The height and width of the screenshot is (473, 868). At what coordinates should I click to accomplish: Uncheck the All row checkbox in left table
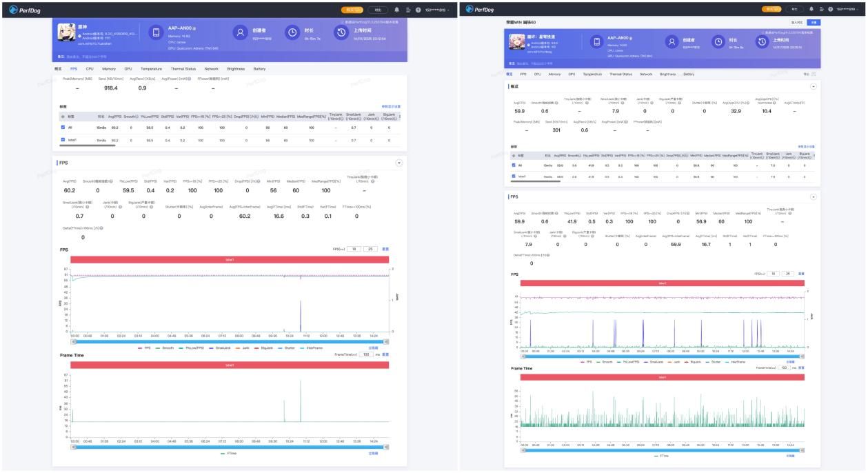63,128
